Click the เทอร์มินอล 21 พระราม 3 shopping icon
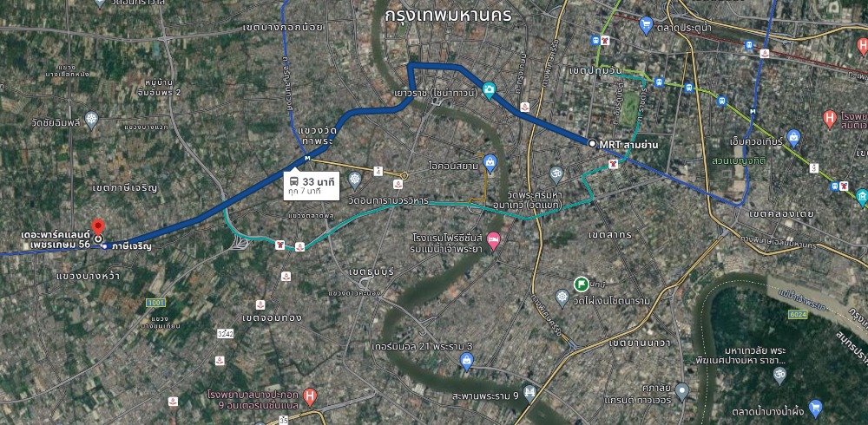Viewport: 868px width, 425px height. (x=467, y=361)
